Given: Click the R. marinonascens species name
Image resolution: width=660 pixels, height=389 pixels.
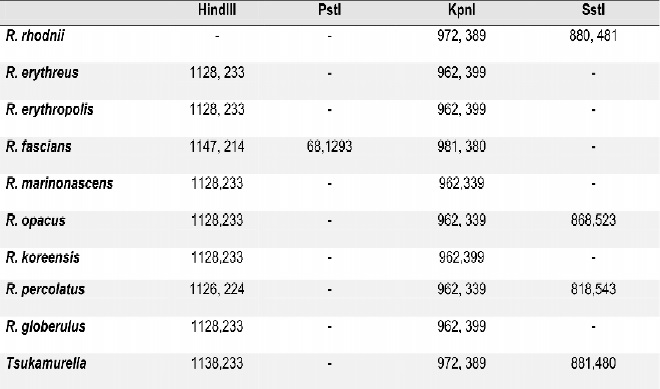Looking at the screenshot, I should 59,184.
